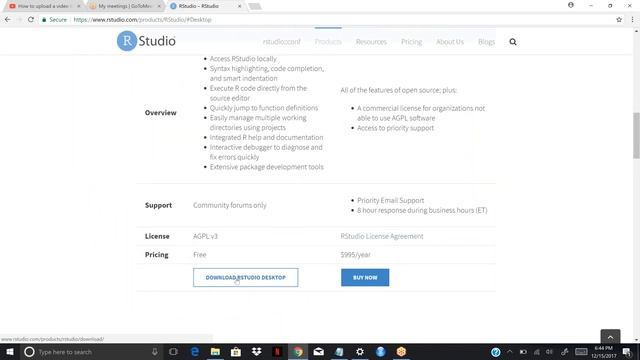Viewport: 640px width, 360px height.
Task: Open the Resources navigation menu
Action: [371, 42]
